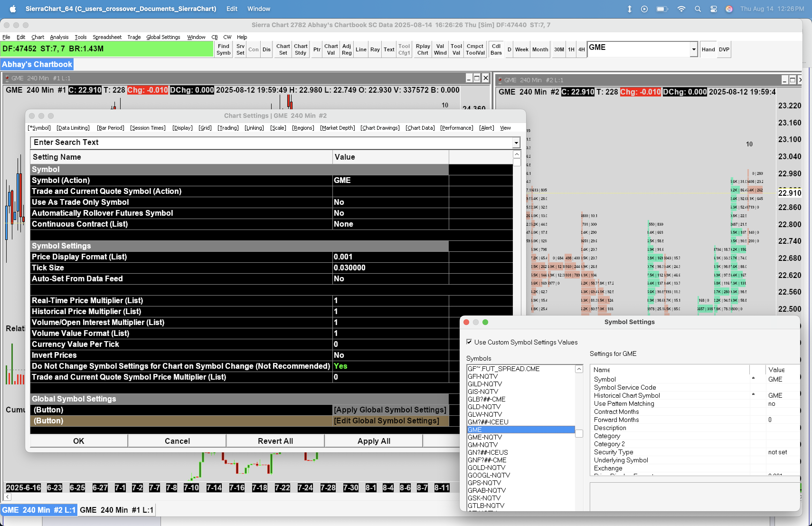This screenshot has height=526, width=812.
Task: Select the Ray drawing tool
Action: click(x=375, y=49)
